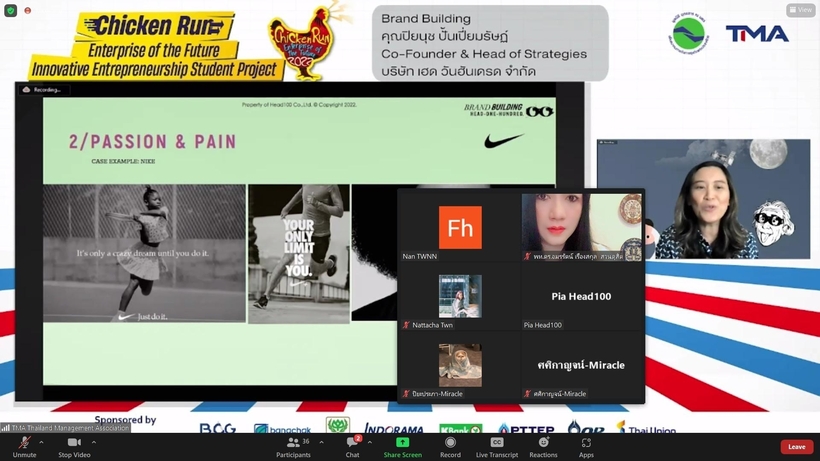Click the green encryption shield icon

pyautogui.click(x=10, y=10)
